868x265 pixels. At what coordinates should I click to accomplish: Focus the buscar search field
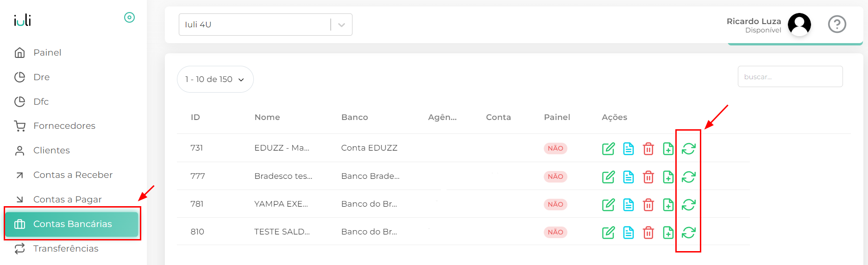[790, 76]
